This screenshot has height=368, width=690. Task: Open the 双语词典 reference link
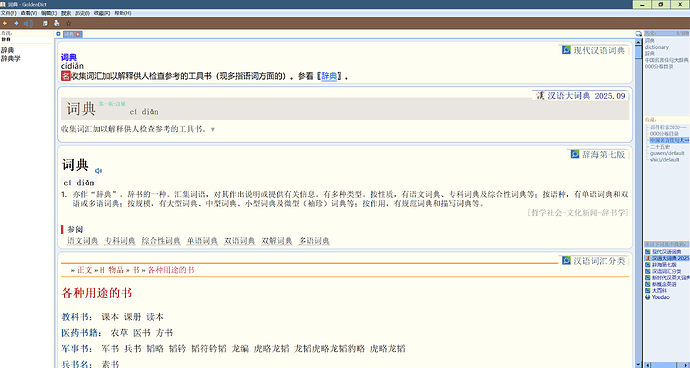(x=240, y=241)
